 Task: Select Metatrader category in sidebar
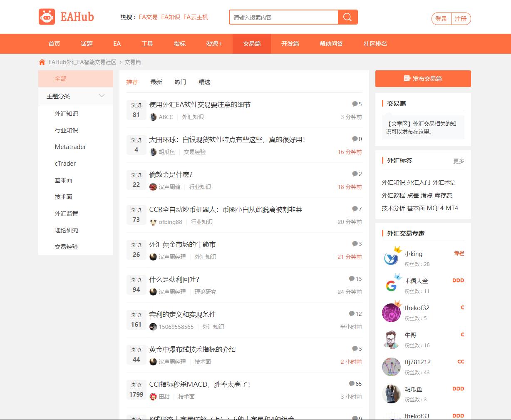coord(70,147)
